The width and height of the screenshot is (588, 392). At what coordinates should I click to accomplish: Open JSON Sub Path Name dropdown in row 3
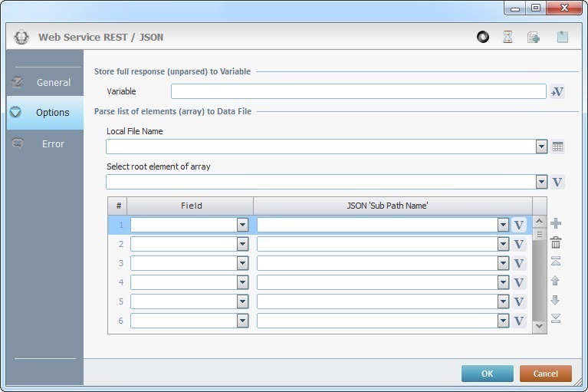pyautogui.click(x=503, y=263)
